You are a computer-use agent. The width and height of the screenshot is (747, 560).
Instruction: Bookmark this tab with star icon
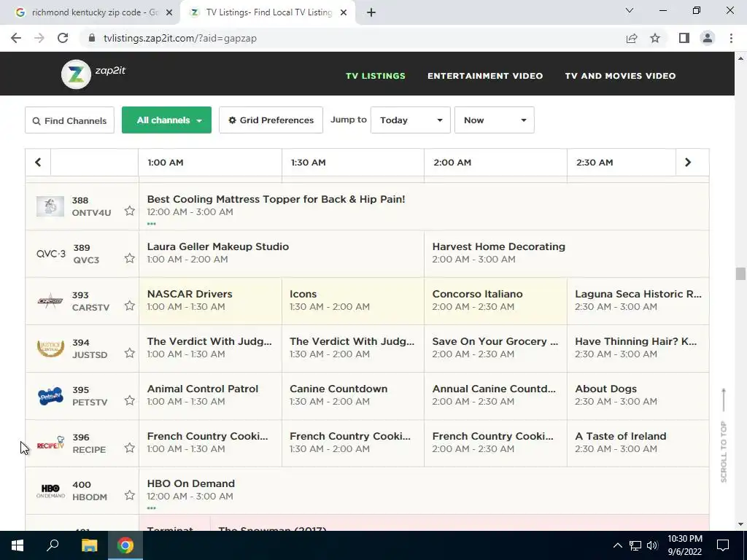[x=655, y=38]
